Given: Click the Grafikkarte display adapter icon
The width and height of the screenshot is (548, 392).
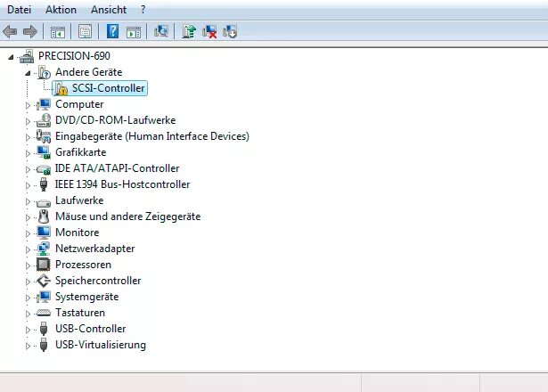Looking at the screenshot, I should [44, 152].
